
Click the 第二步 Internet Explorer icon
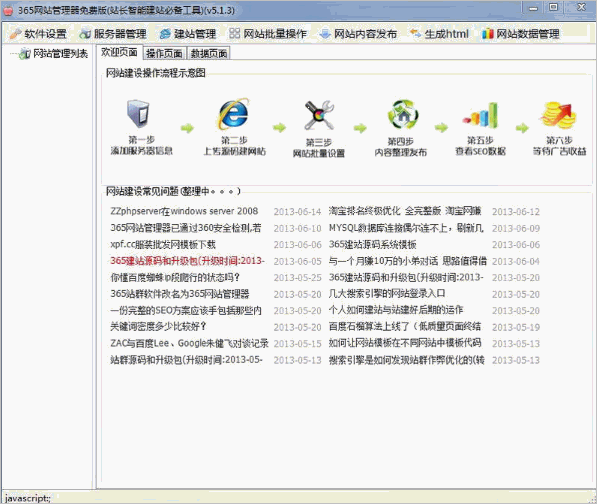233,113
